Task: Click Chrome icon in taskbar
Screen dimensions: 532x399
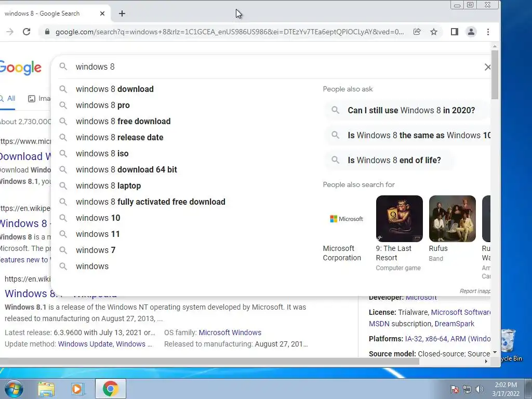Action: [110, 389]
